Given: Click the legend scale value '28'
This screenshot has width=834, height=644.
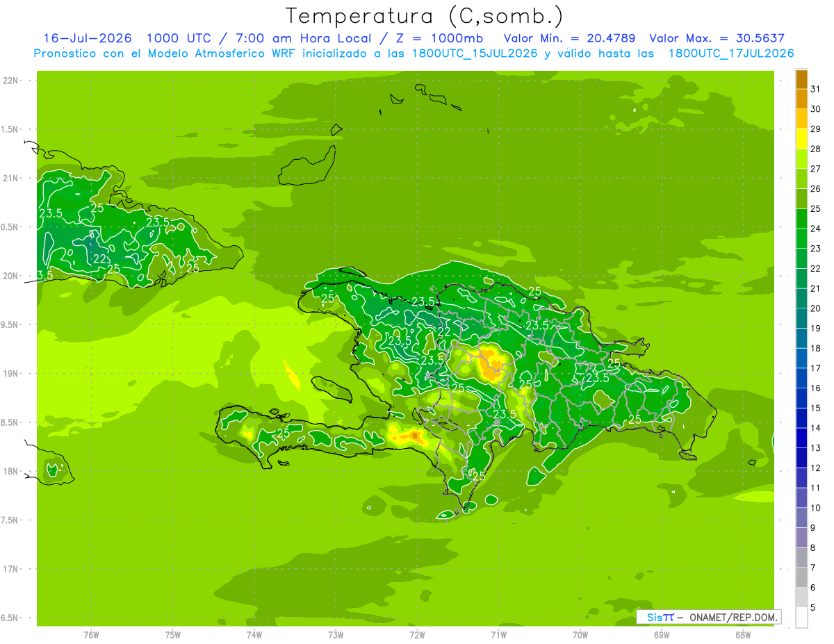Looking at the screenshot, I should pos(816,149).
